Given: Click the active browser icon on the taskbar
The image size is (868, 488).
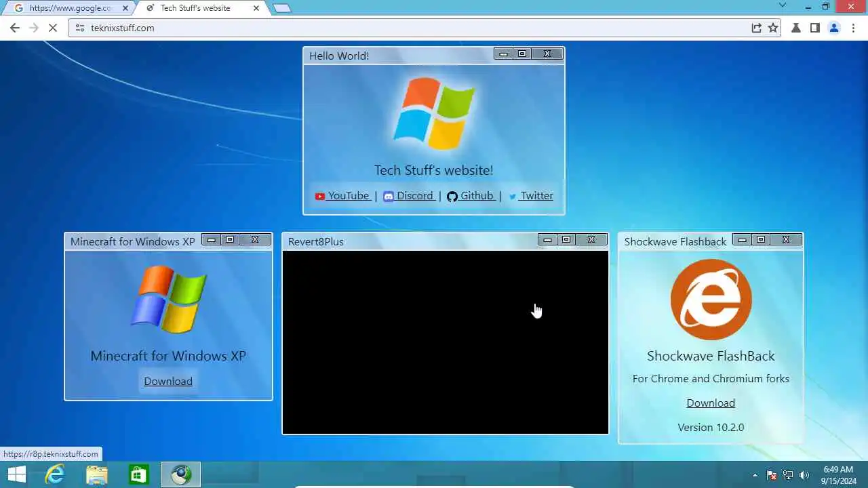Looking at the screenshot, I should tap(181, 474).
